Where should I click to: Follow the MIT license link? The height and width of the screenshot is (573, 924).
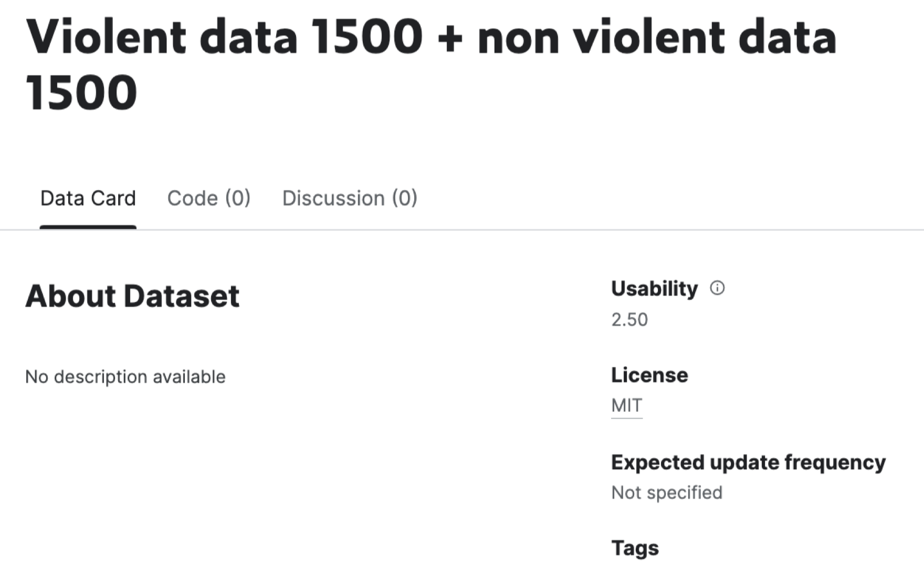pos(627,405)
